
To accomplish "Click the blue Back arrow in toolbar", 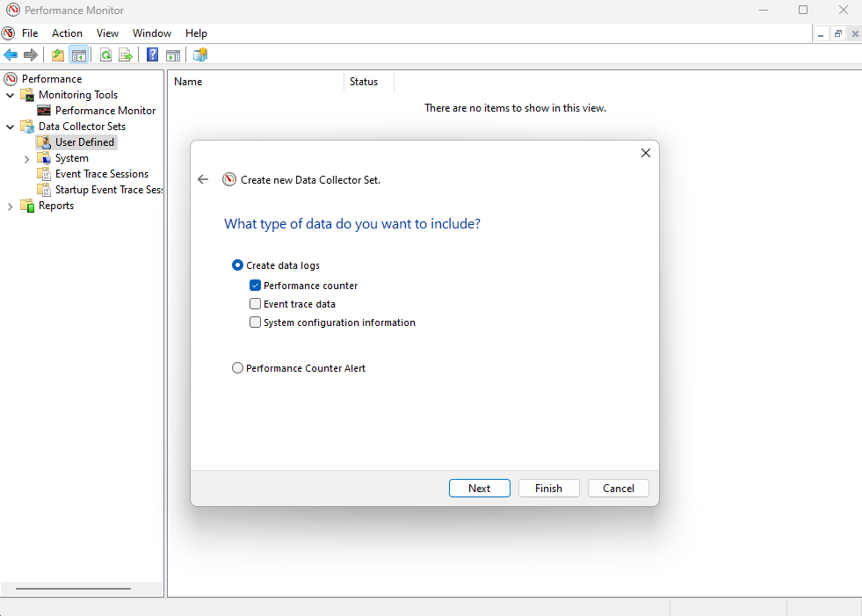I will coord(11,55).
